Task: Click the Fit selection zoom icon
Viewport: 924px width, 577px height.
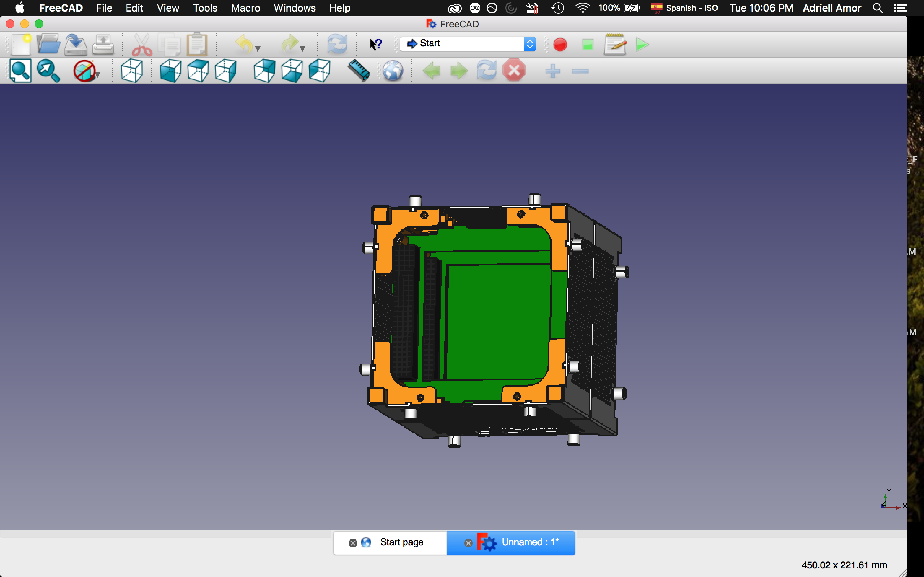Action: pyautogui.click(x=48, y=71)
